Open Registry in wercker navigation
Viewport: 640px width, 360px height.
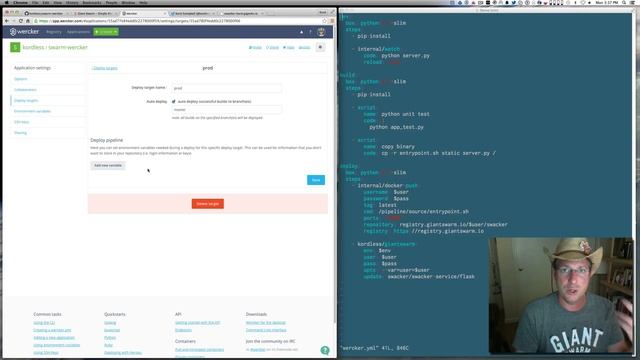tap(53, 32)
